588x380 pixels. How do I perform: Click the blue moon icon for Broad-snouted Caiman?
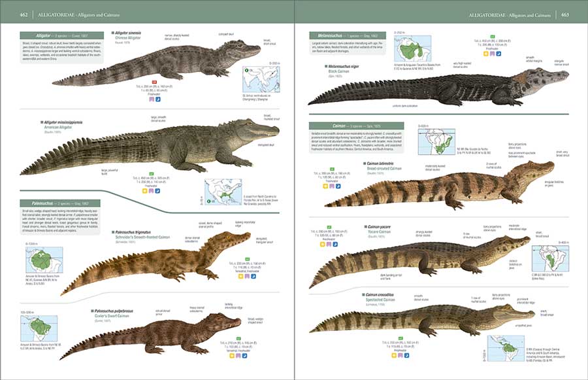[x=338, y=186]
